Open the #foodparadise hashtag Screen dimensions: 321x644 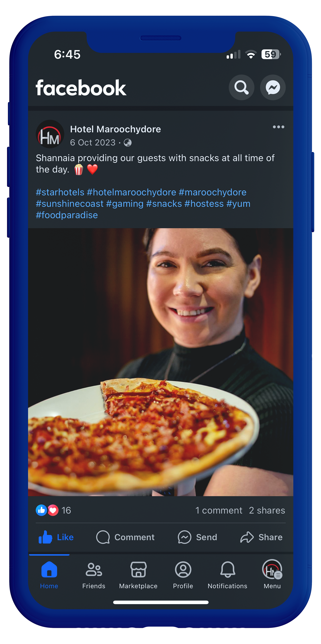click(x=67, y=215)
